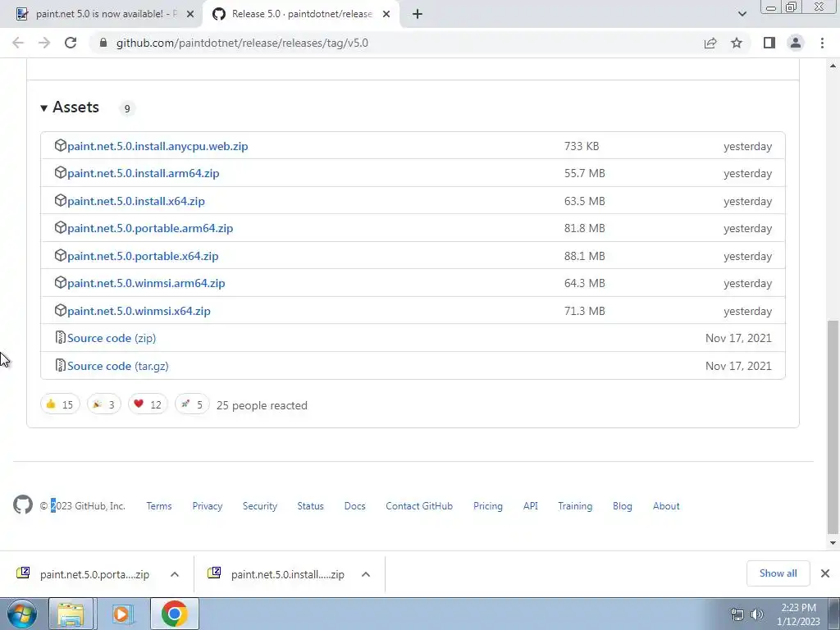This screenshot has height=630, width=840.
Task: Click the network tray icon
Action: 737,614
